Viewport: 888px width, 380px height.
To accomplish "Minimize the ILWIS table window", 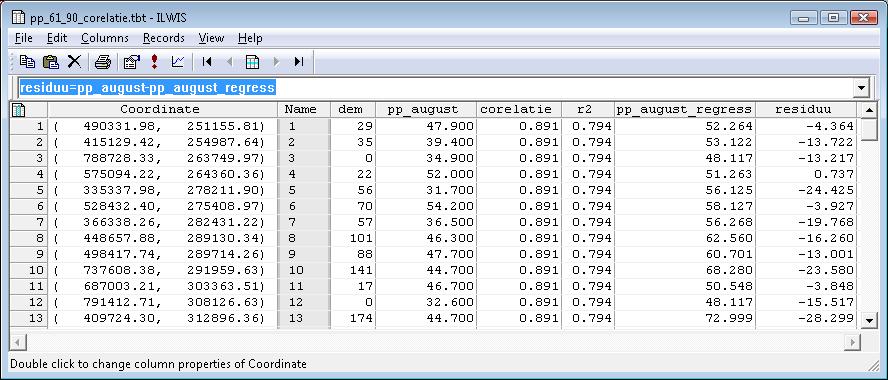I will click(x=804, y=18).
